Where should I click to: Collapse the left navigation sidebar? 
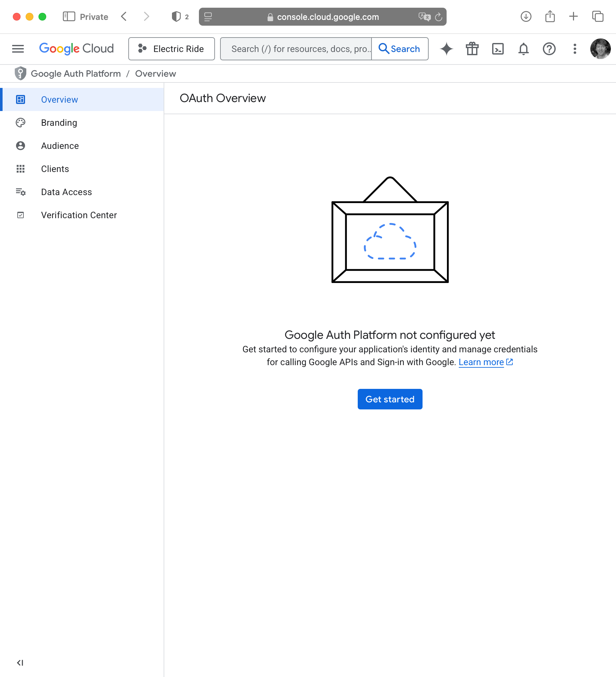(20, 663)
